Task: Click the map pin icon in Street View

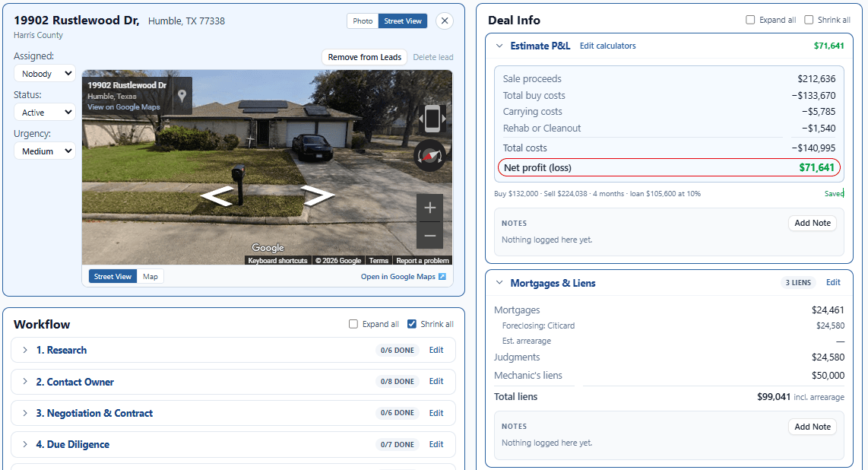Action: tap(182, 96)
